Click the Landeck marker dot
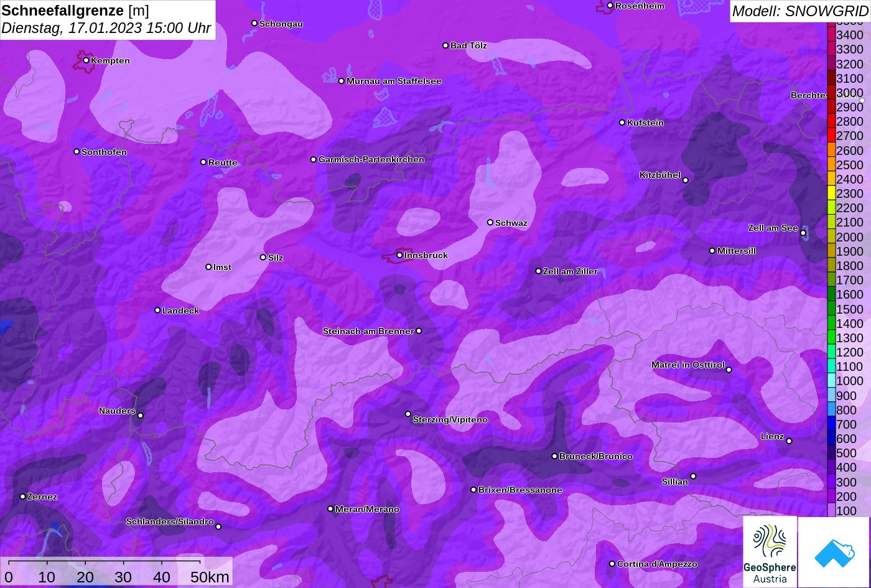 157,310
